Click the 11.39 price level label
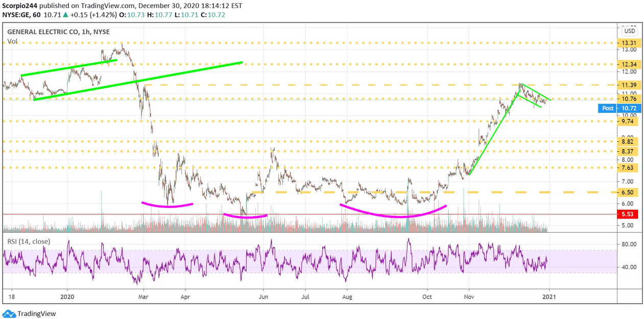Viewport: 644px width, 319px height. [628, 85]
